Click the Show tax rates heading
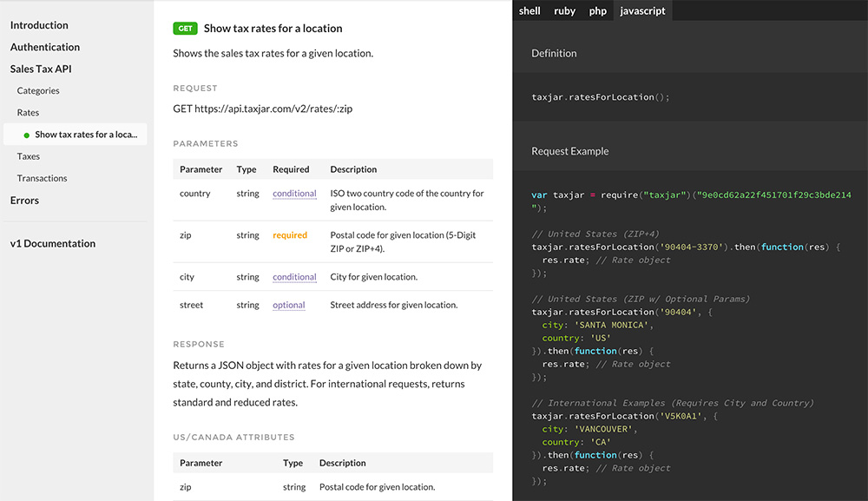 coord(273,29)
